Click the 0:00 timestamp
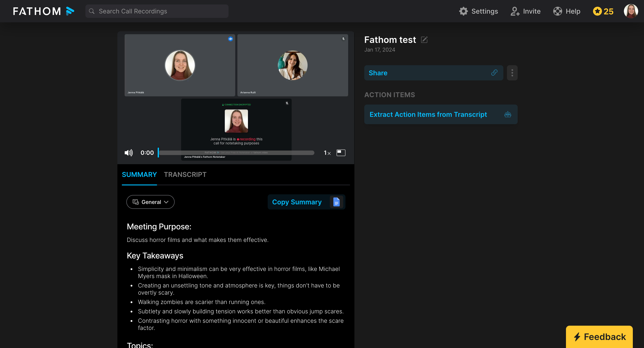 coord(147,153)
